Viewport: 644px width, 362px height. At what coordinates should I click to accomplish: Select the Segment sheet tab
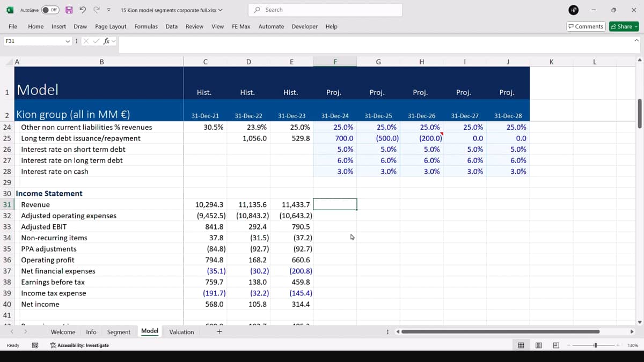point(119,332)
